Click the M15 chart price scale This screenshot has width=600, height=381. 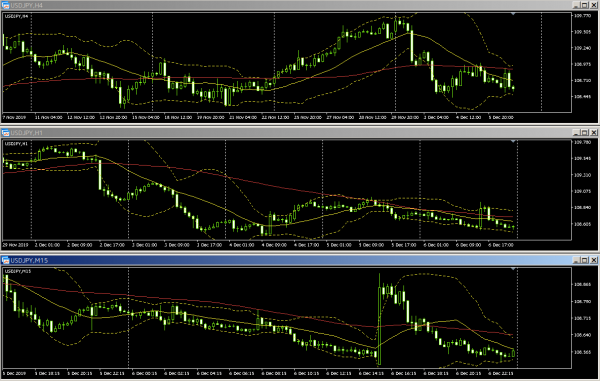[x=584, y=318]
